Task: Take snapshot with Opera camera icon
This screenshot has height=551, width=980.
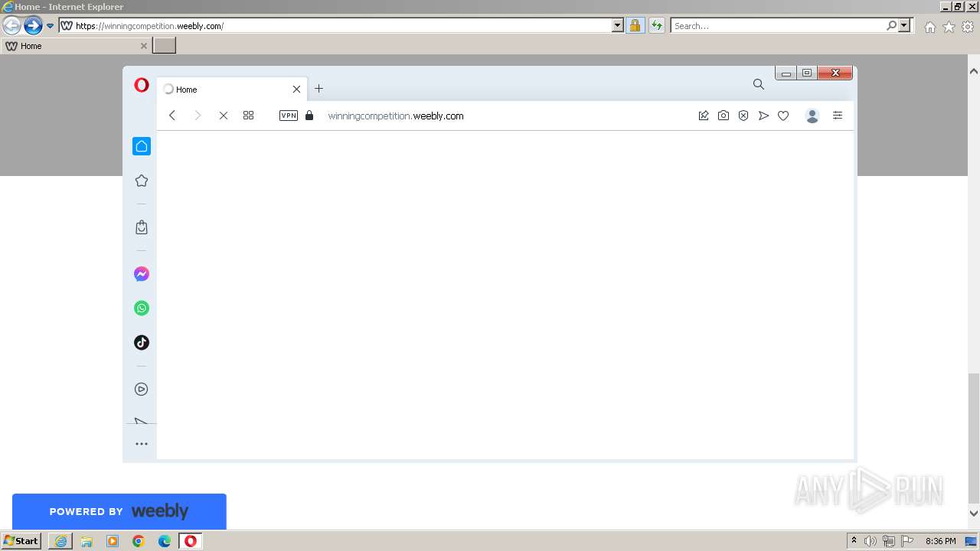Action: pos(724,116)
